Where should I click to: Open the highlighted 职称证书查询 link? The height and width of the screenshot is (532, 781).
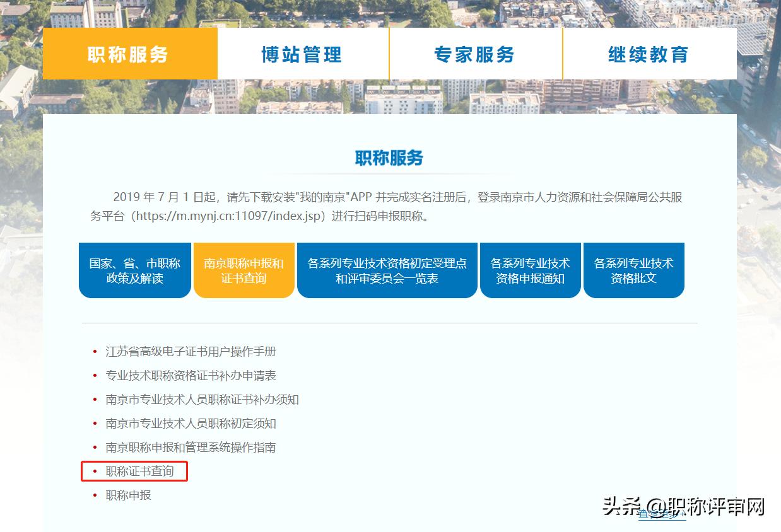tap(138, 471)
